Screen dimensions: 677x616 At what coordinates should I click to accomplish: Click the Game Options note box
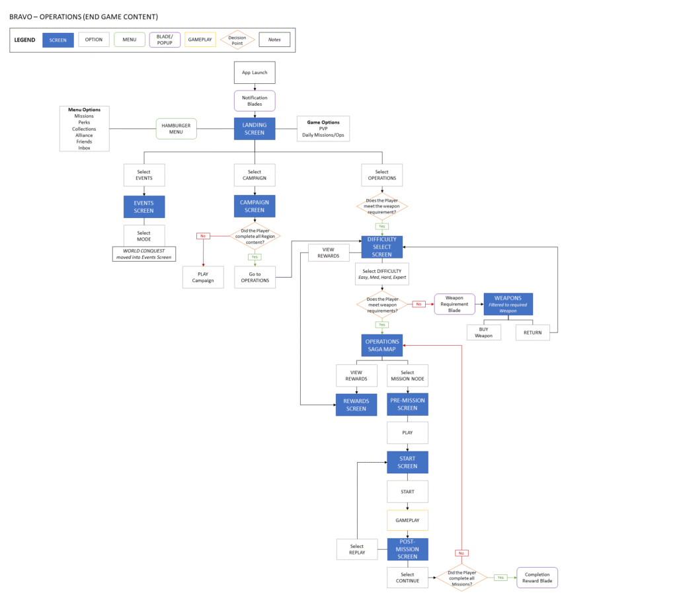(323, 129)
